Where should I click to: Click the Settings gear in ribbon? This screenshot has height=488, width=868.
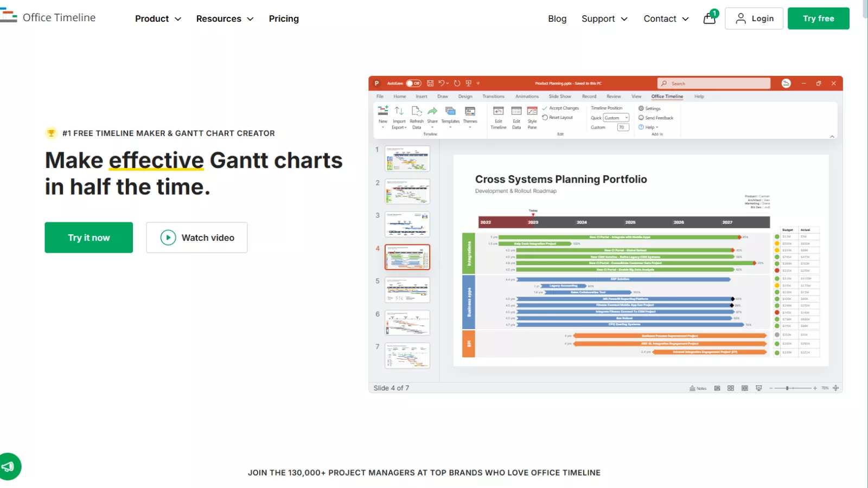pos(641,108)
